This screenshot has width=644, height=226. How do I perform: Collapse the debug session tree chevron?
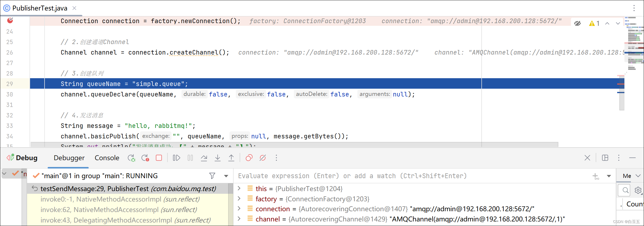pos(4,174)
